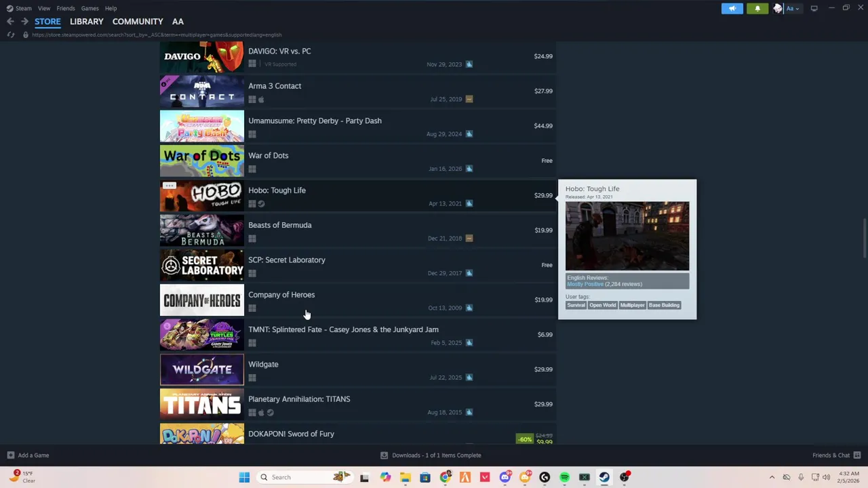Open Wildgate listing
This screenshot has height=488, width=868.
[358, 370]
